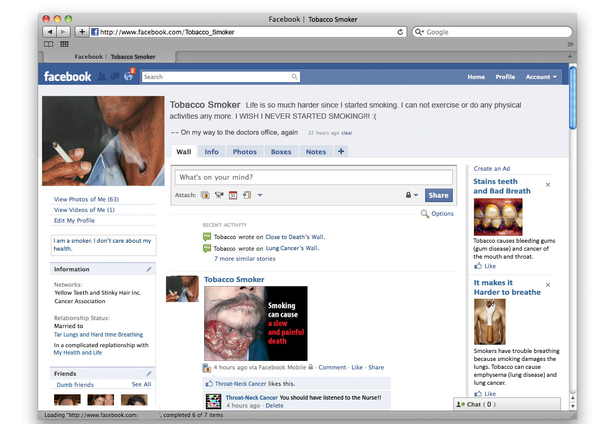Open the Photos tab
615x424 pixels.
click(x=245, y=152)
